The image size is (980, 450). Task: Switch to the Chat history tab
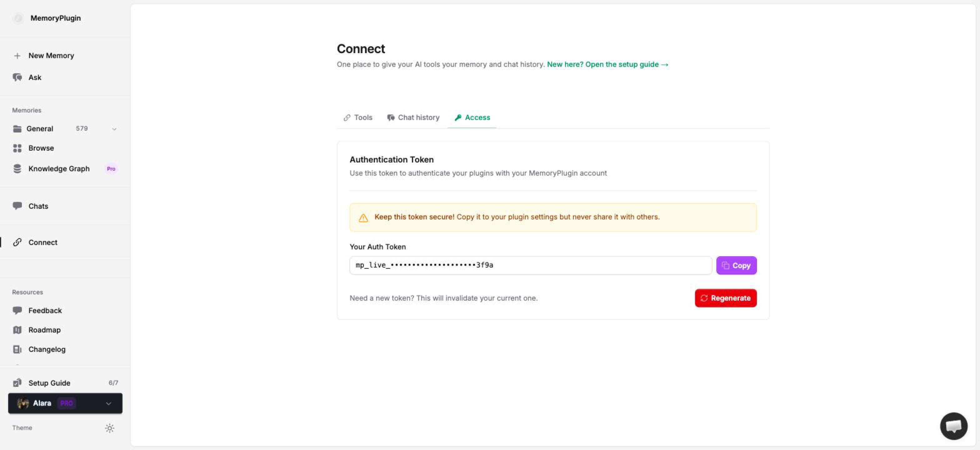pyautogui.click(x=413, y=117)
